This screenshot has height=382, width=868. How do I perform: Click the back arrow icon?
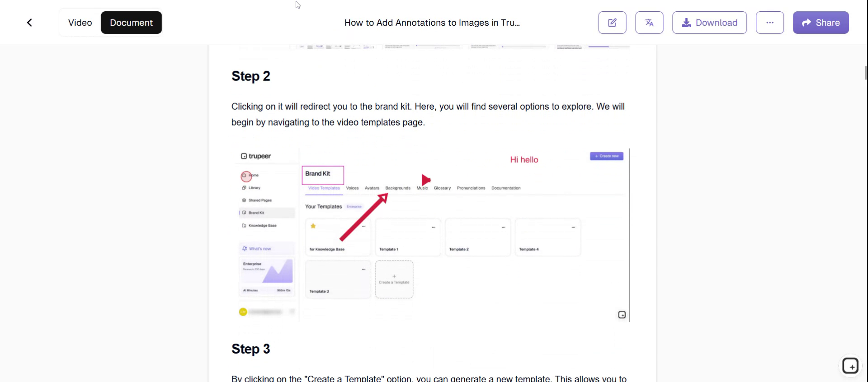pyautogui.click(x=29, y=23)
